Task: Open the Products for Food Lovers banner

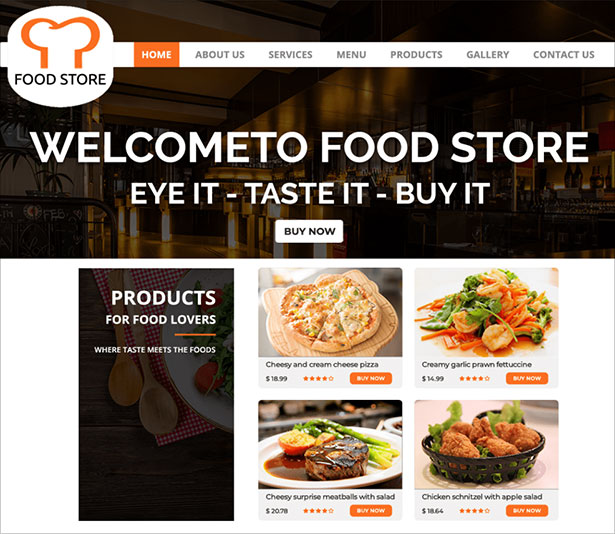Action: point(156,394)
